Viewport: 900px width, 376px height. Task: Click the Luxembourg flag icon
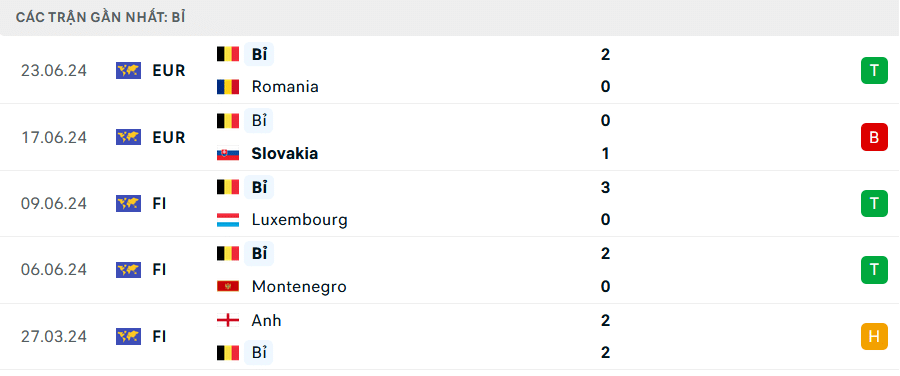228,220
